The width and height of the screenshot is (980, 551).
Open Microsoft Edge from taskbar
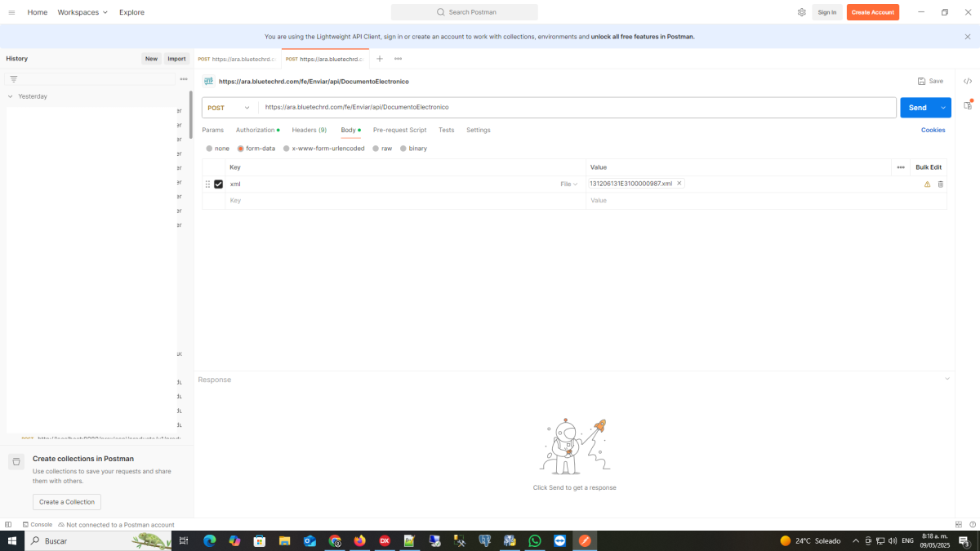point(209,540)
